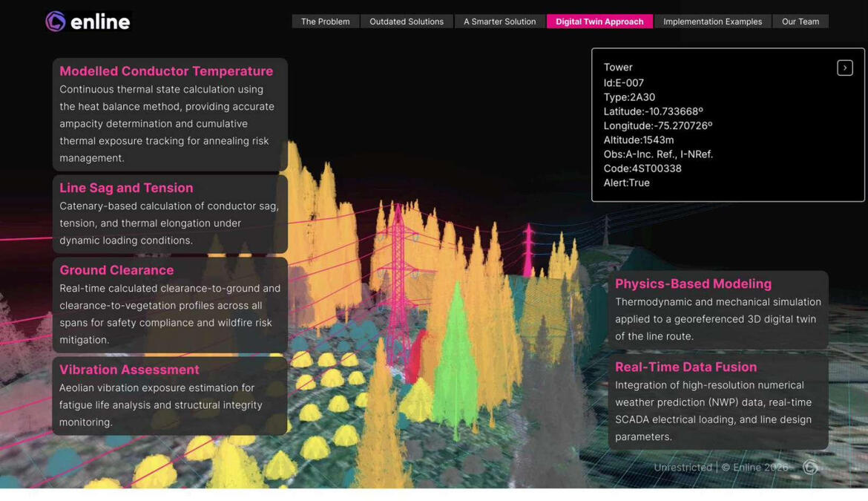Open the Our Team tab
This screenshot has width=868, height=501.
pos(800,22)
